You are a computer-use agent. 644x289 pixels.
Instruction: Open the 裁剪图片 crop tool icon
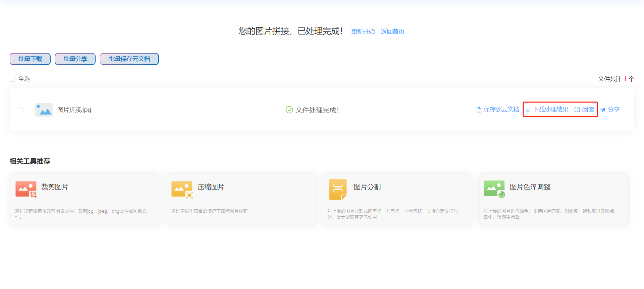click(26, 190)
